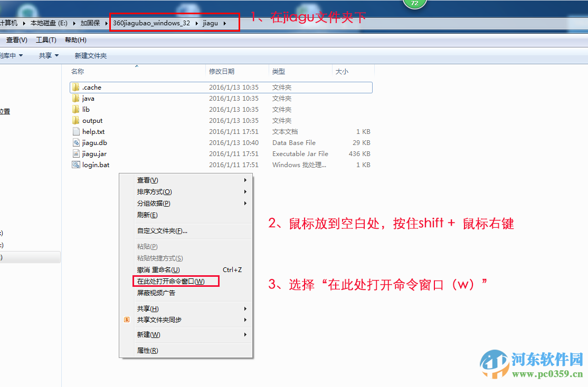Expand the 共享(H) submenu arrow
This screenshot has height=387, width=588.
245,308
